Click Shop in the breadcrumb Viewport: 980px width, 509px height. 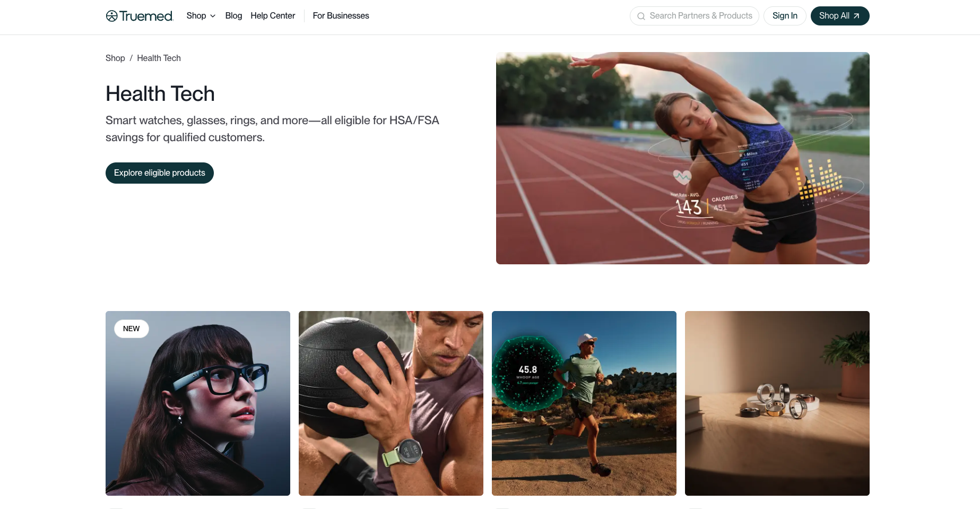[115, 58]
